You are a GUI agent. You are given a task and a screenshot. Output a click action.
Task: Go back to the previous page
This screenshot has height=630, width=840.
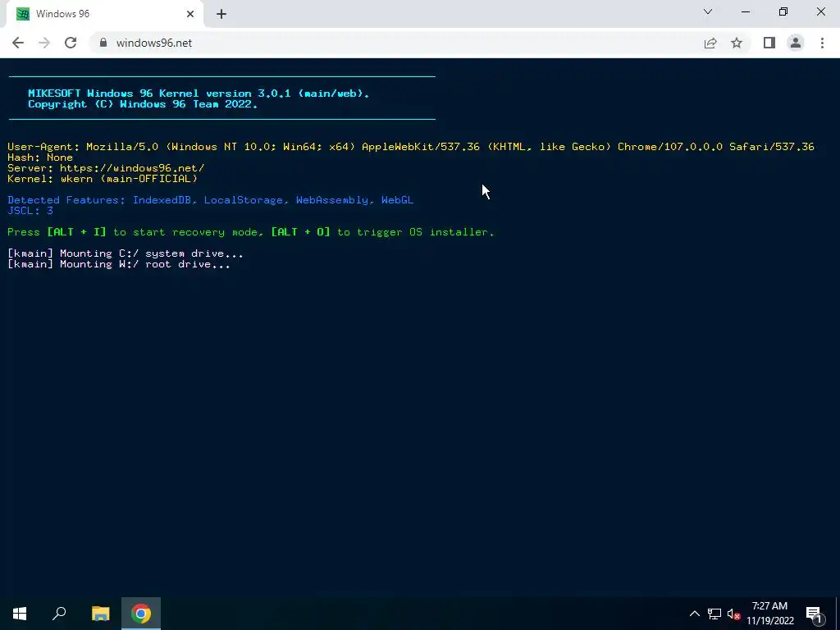coord(18,43)
